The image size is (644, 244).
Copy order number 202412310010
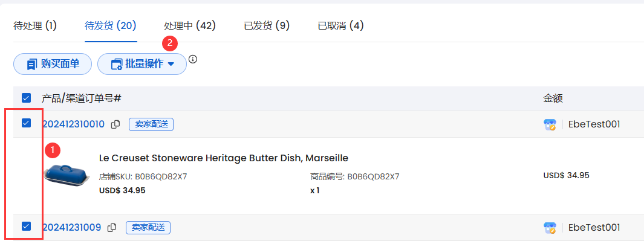(116, 124)
